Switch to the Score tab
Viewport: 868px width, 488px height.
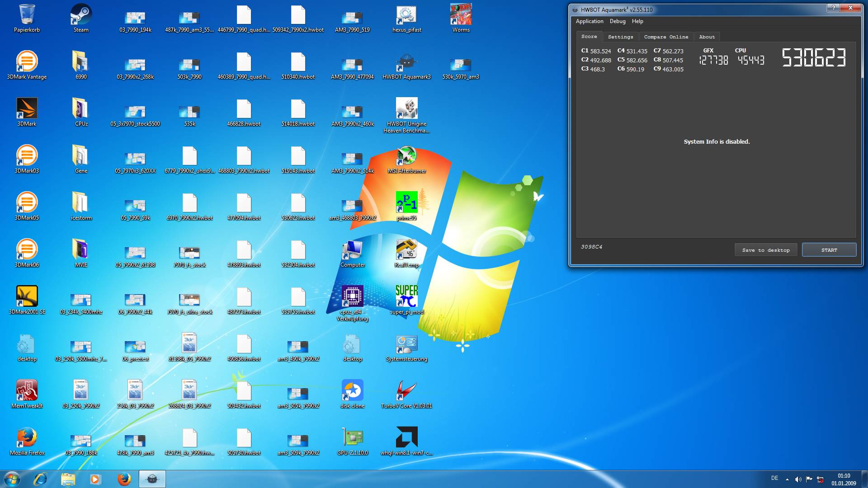click(589, 37)
